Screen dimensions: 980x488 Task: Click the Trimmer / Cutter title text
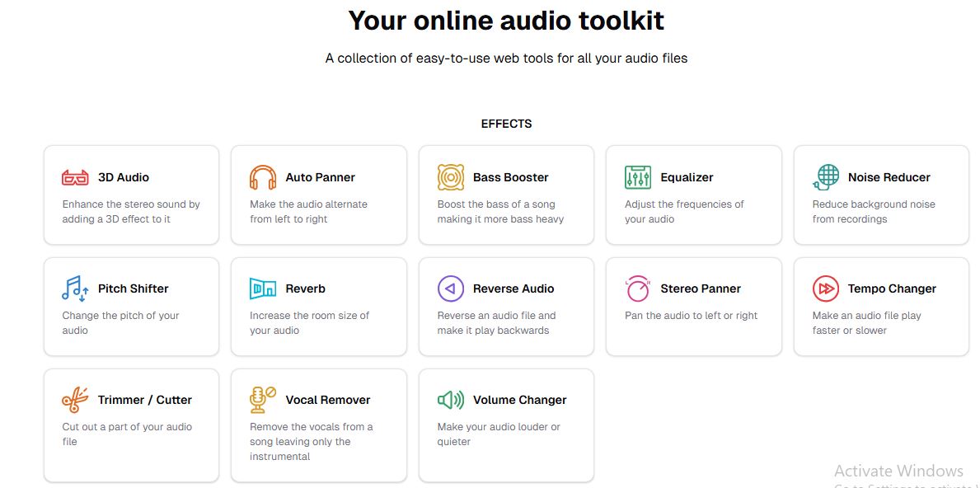click(x=144, y=400)
